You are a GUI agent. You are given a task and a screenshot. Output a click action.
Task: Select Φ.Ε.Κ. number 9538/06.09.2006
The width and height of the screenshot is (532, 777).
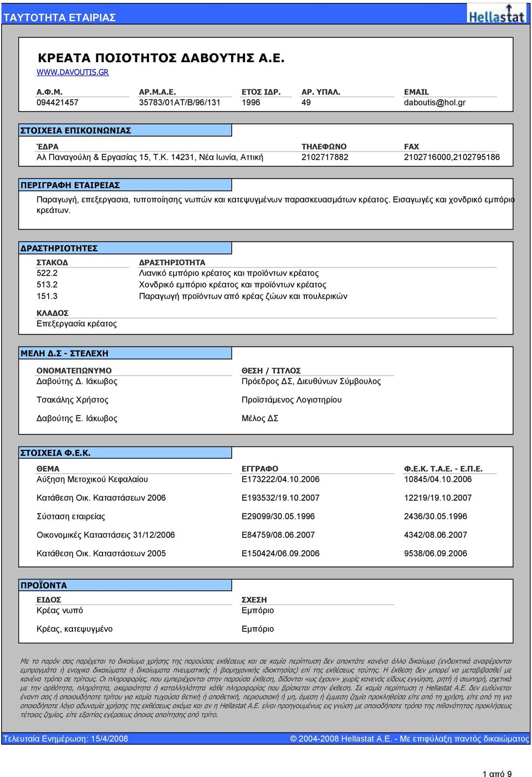click(436, 553)
